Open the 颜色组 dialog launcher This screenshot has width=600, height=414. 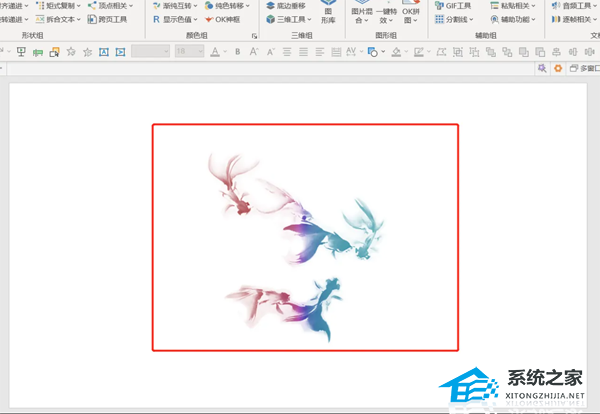[254, 36]
